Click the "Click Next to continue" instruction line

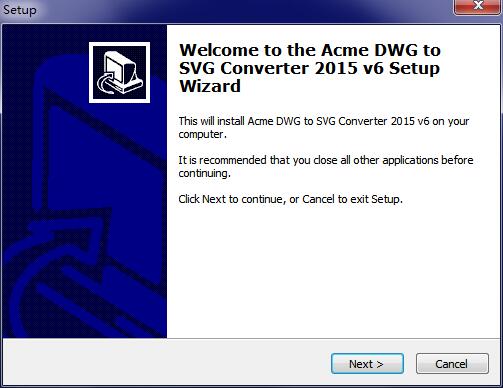[x=290, y=199]
